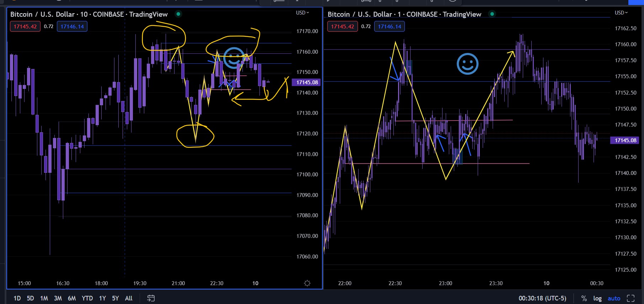Click the 17120.00 price scale label
The image size is (644, 304).
(x=307, y=134)
